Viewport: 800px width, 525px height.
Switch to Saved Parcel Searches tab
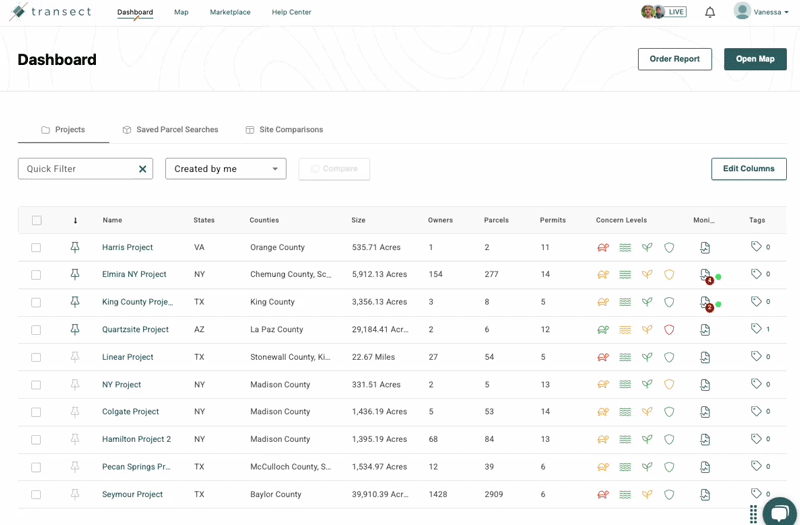click(x=170, y=130)
